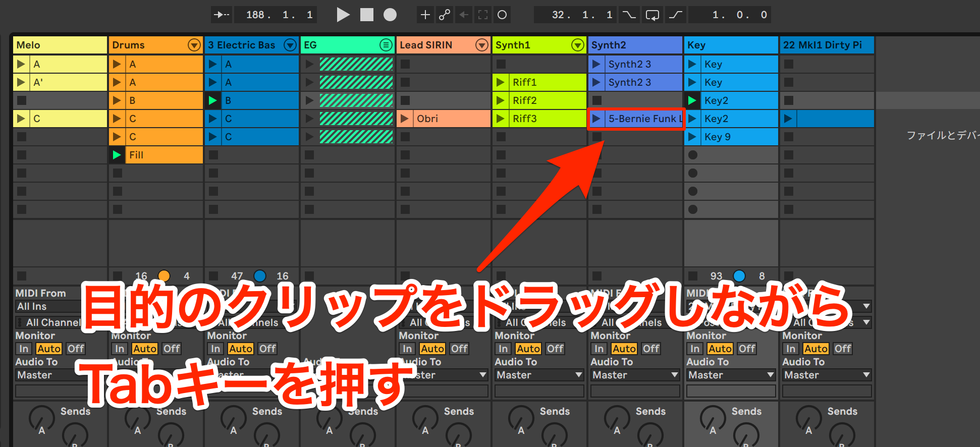The image size is (980, 447).
Task: Click the blue playing-position indicator under Key track
Action: coord(739,276)
